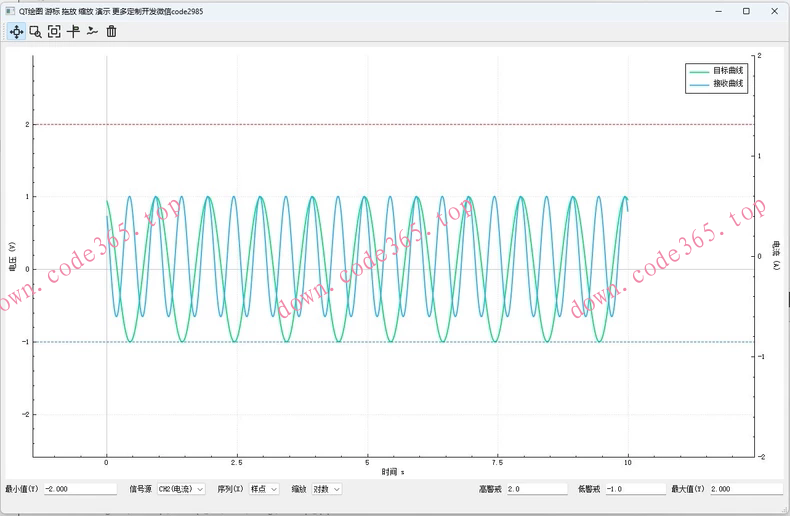Click 接收曲线 entry in the legend
Image resolution: width=790 pixels, height=516 pixels.
pos(728,85)
